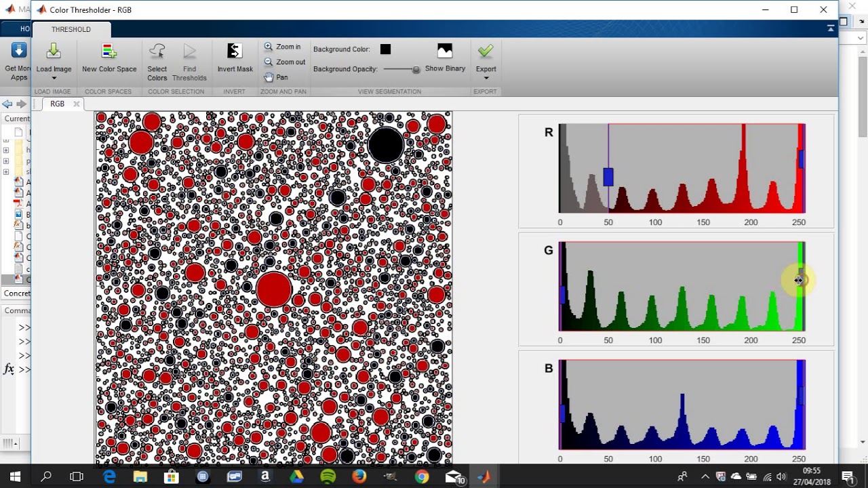Click the B histogram lower threshold handle
This screenshot has width=868, height=488.
tap(562, 413)
